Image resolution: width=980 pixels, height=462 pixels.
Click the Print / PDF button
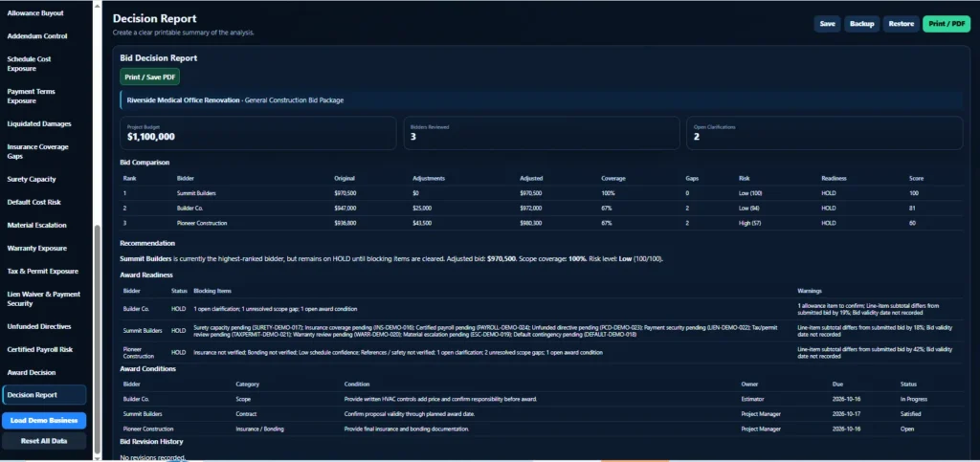tap(947, 24)
